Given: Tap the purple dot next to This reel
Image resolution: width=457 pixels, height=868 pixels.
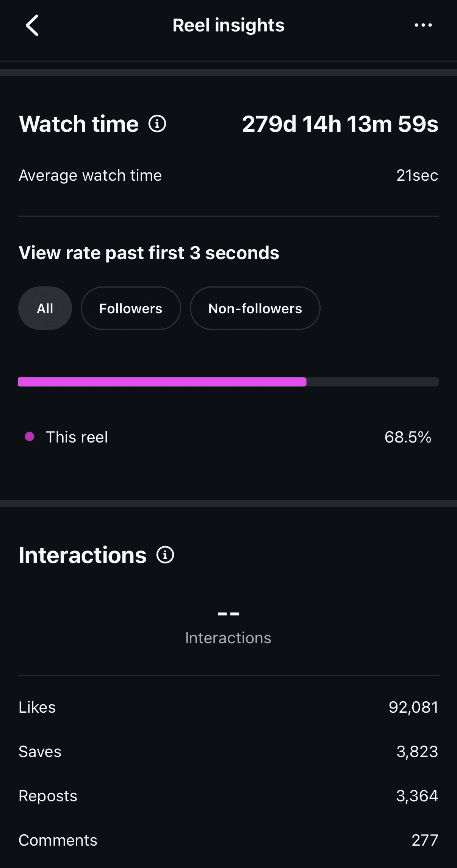Looking at the screenshot, I should pos(30,436).
